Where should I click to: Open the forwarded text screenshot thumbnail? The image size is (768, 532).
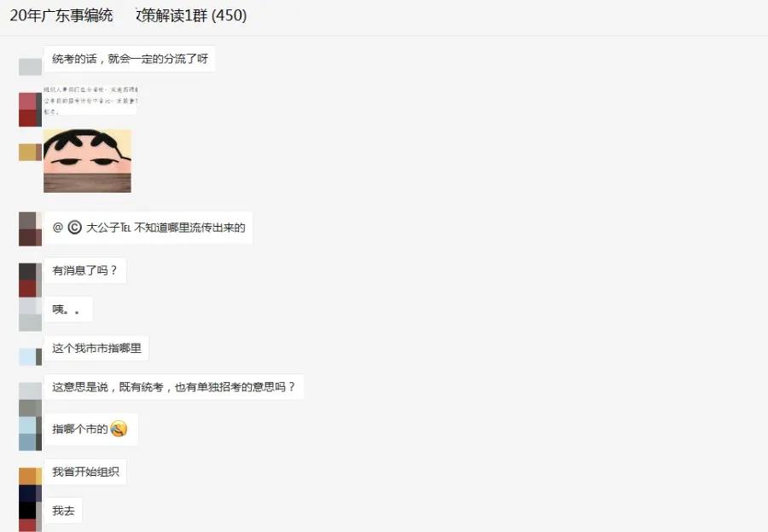90,100
